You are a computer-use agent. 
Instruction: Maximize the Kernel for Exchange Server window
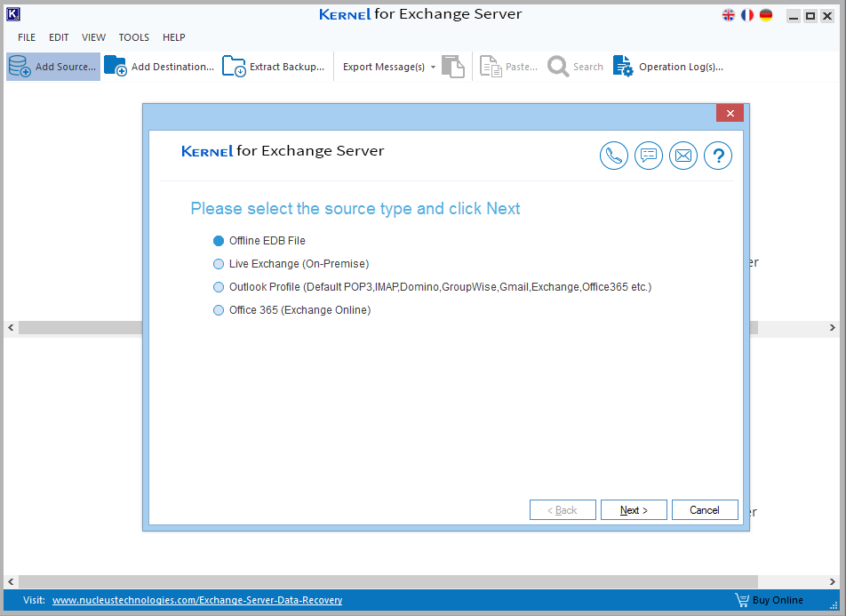click(810, 16)
